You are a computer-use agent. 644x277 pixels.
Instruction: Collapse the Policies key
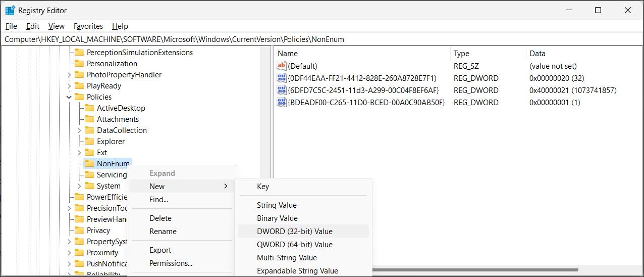pos(69,97)
